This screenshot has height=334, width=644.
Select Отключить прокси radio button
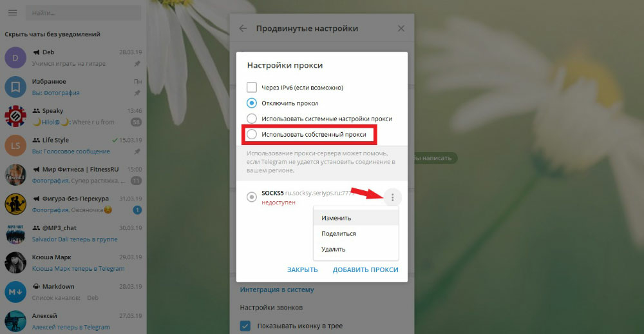[252, 103]
